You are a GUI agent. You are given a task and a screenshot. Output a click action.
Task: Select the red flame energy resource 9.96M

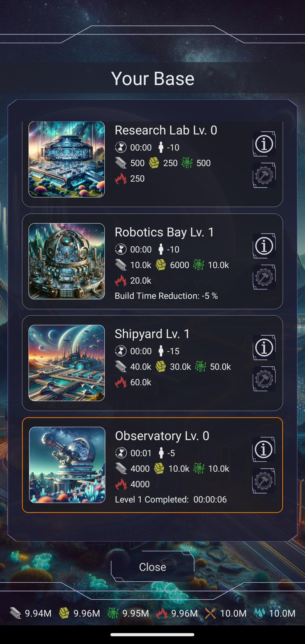(x=177, y=613)
